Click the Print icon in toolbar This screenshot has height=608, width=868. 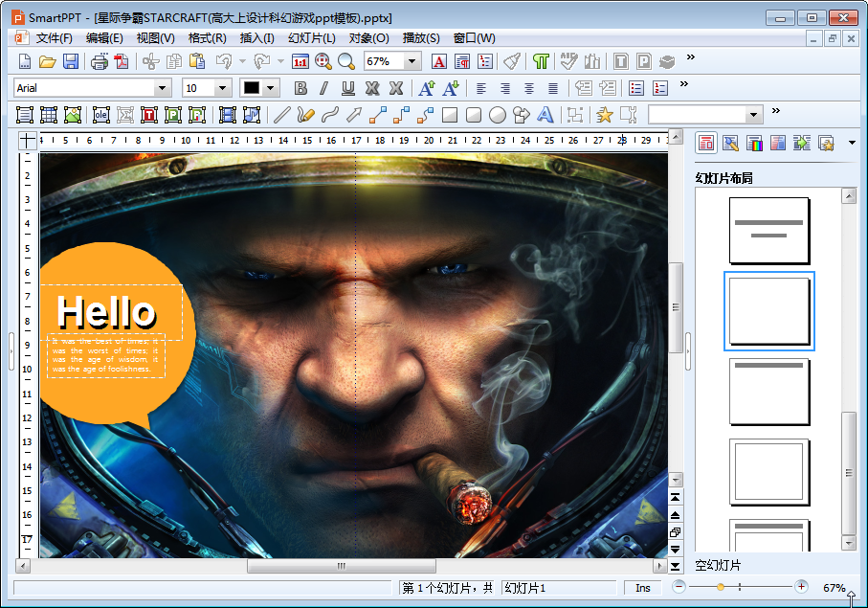click(x=99, y=61)
